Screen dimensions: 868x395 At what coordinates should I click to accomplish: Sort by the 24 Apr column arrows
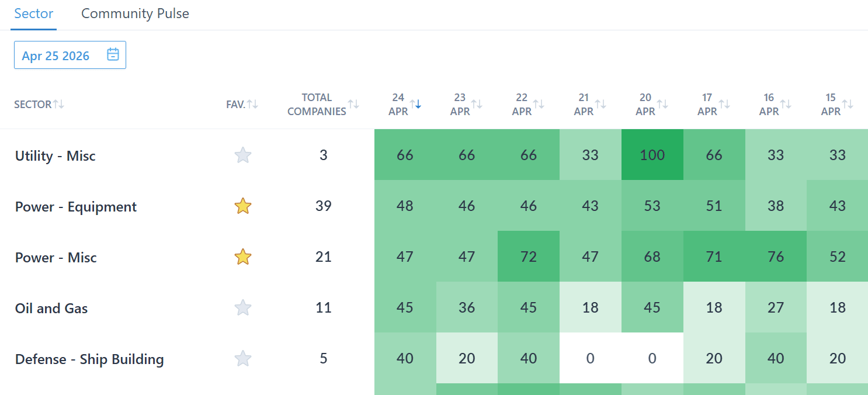(x=415, y=105)
